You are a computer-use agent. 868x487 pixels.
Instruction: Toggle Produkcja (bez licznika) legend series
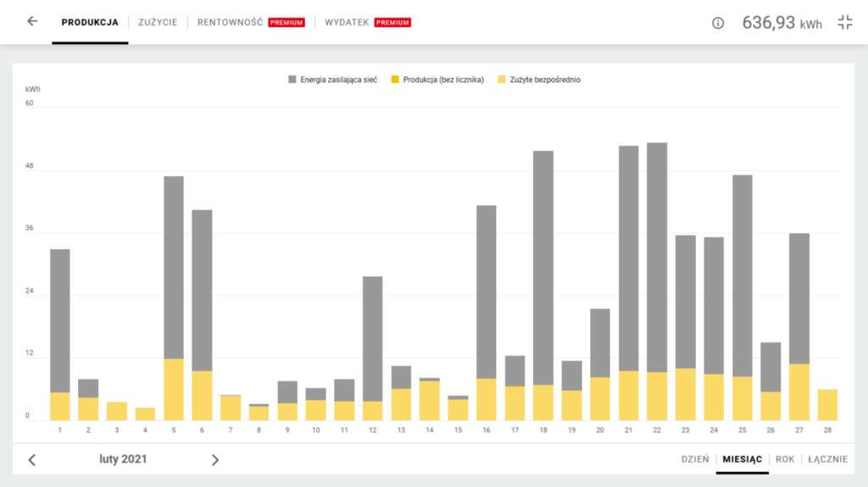[x=437, y=80]
